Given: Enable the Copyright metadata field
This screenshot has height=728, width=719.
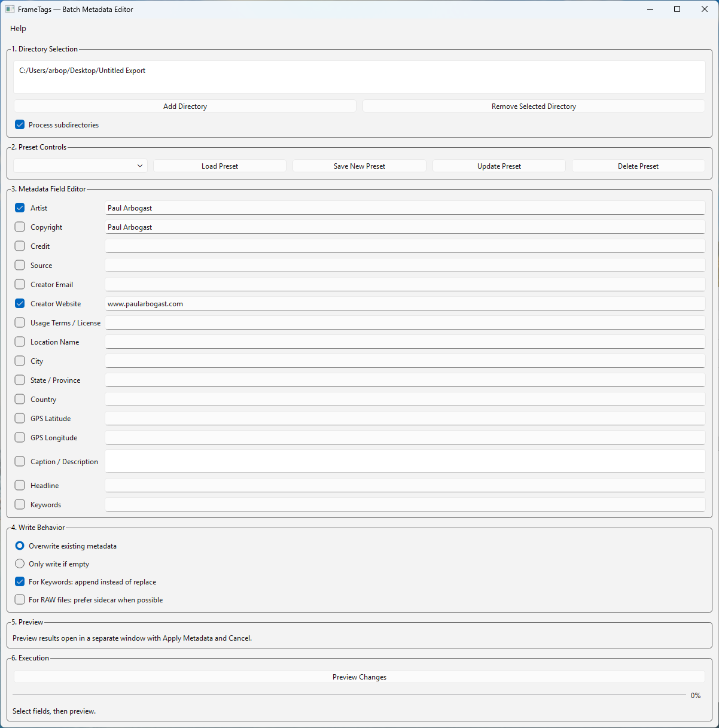Looking at the screenshot, I should point(19,227).
